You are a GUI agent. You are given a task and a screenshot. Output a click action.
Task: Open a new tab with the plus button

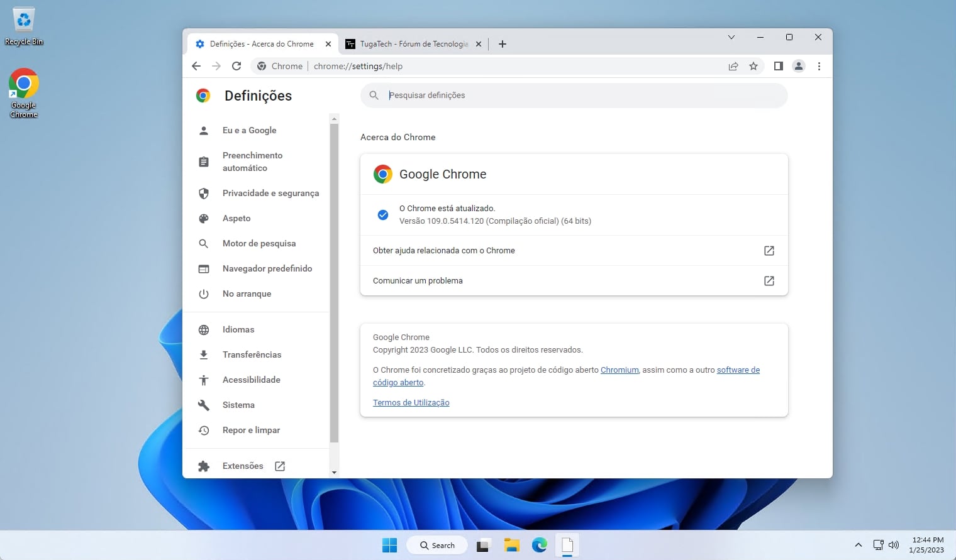tap(502, 44)
